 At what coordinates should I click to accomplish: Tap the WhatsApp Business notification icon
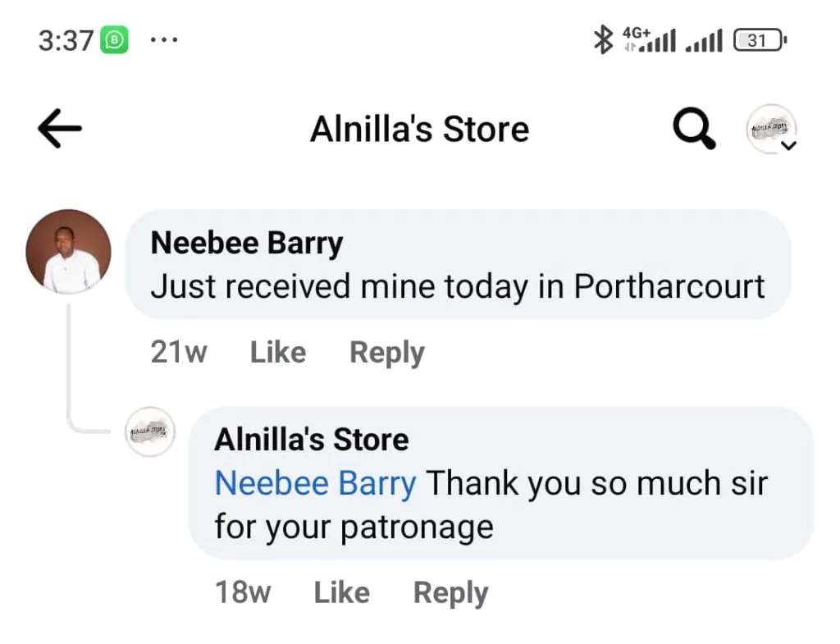pos(115,39)
